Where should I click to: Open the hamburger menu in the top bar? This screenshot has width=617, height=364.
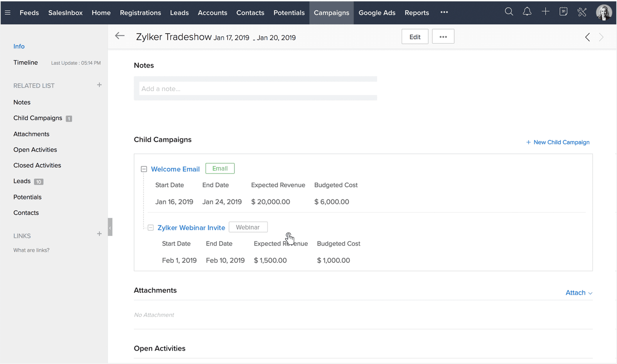(x=7, y=12)
